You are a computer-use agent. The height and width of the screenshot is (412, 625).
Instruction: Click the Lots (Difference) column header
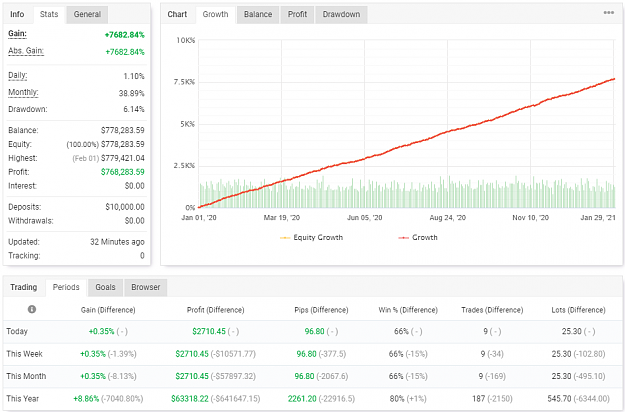[578, 310]
